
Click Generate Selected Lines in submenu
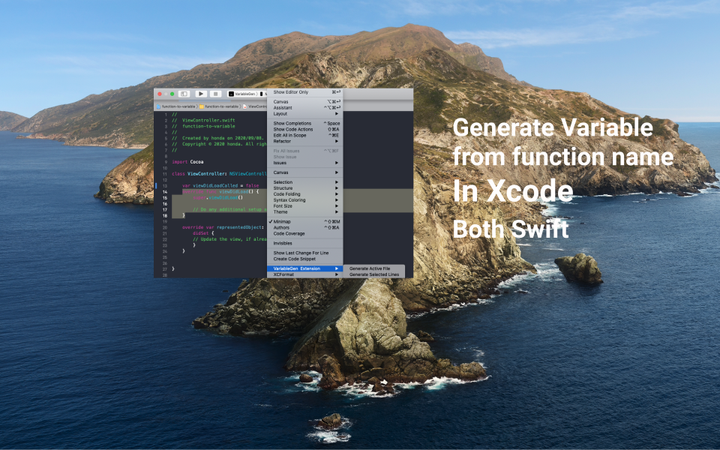[x=374, y=274]
